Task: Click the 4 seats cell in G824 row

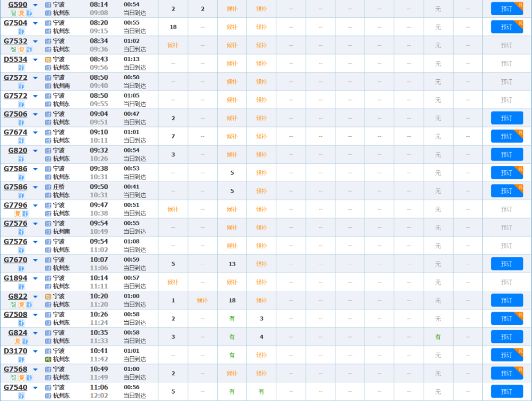Action: point(262,337)
